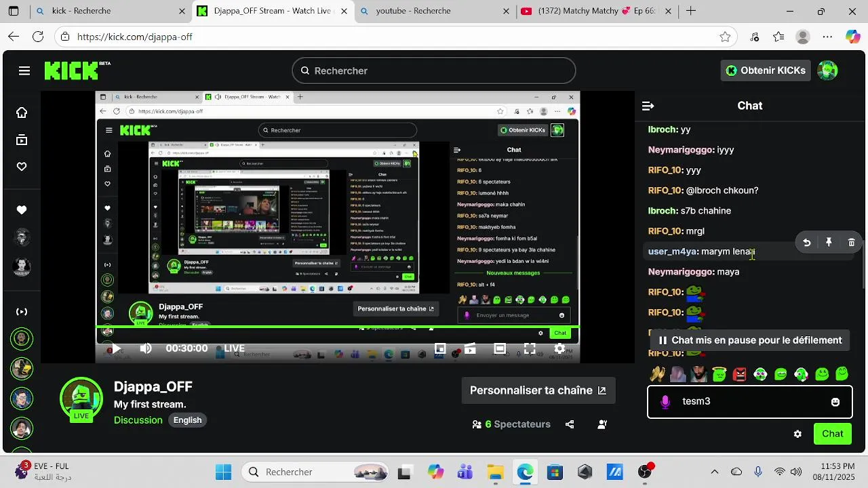Click the browser back arrow

point(14,37)
